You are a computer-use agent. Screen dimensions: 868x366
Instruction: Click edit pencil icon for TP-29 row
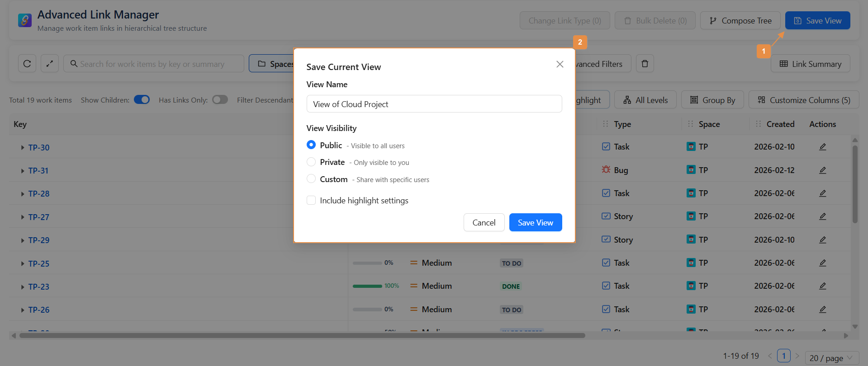823,240
